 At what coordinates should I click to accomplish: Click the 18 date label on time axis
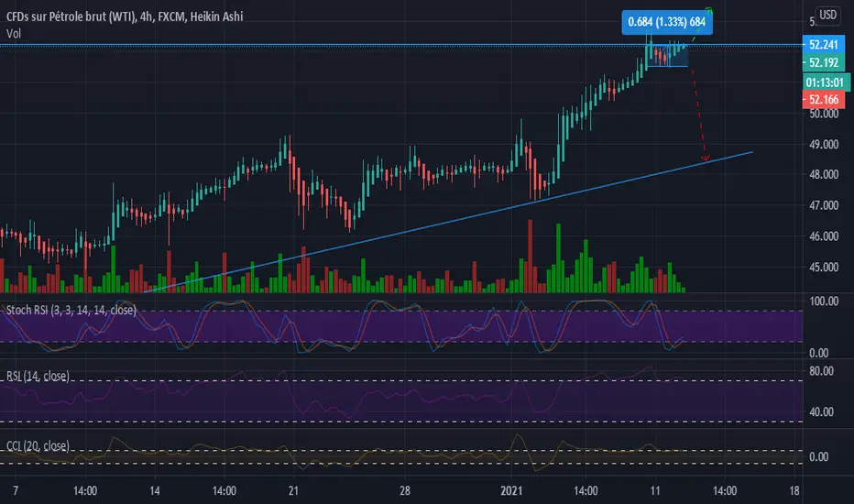[x=794, y=491]
